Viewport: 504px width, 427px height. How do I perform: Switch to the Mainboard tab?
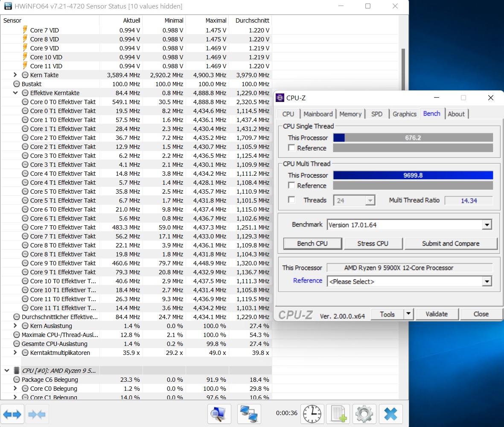(318, 114)
